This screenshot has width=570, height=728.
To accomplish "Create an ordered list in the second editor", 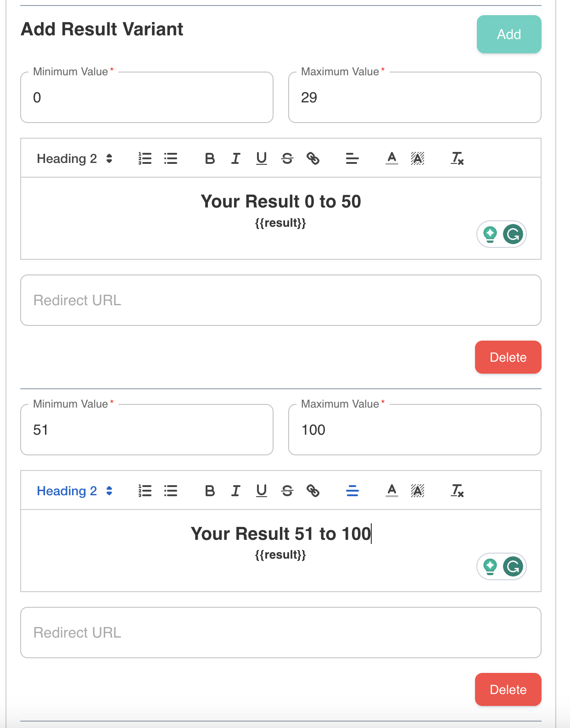I will [x=145, y=491].
